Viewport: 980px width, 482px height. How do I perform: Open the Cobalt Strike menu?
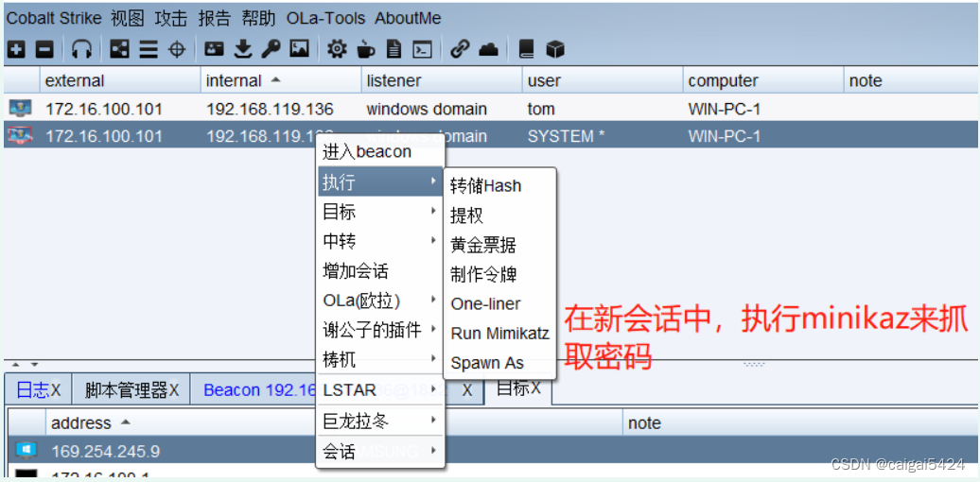(54, 19)
